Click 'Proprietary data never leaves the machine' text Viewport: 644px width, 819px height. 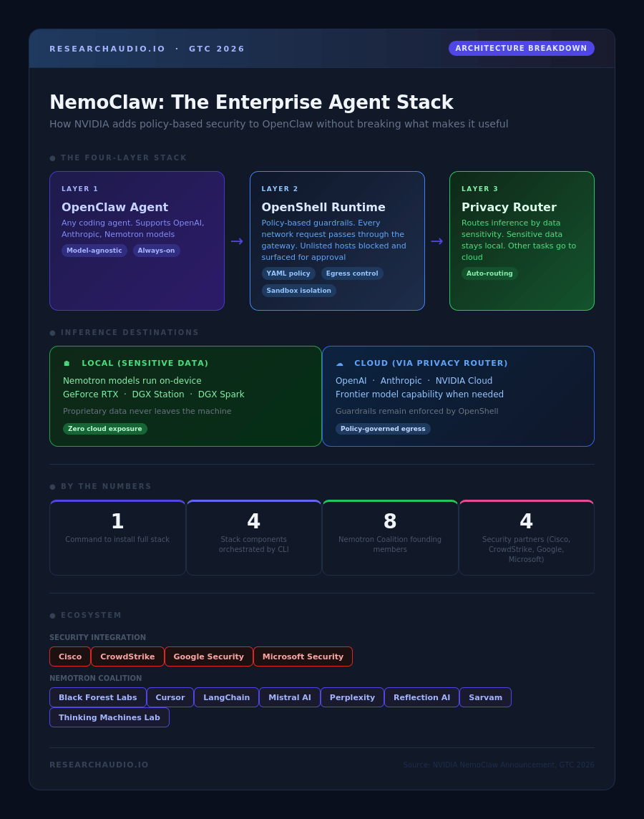pyautogui.click(x=147, y=411)
